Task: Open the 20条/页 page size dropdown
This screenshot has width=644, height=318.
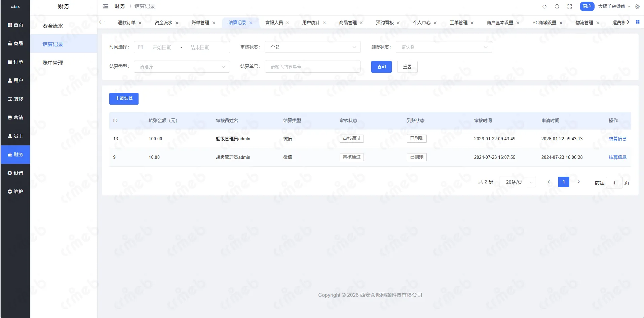Action: 518,182
